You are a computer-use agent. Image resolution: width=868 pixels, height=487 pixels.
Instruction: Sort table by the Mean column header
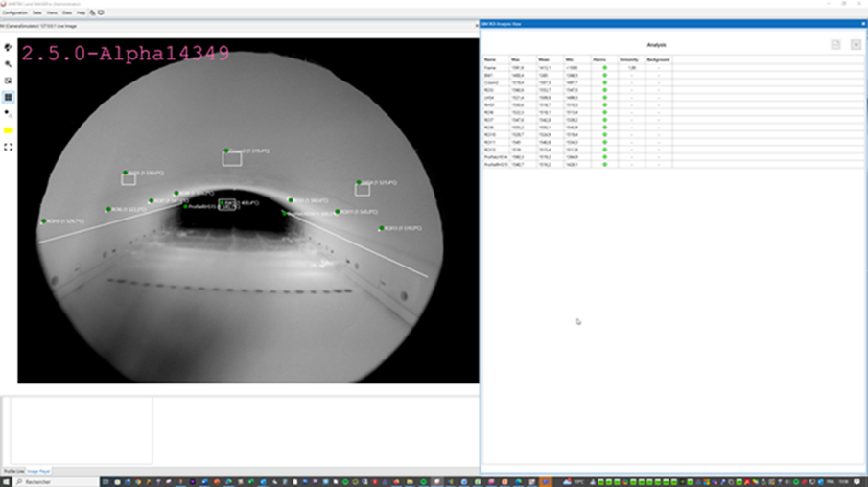click(x=550, y=59)
